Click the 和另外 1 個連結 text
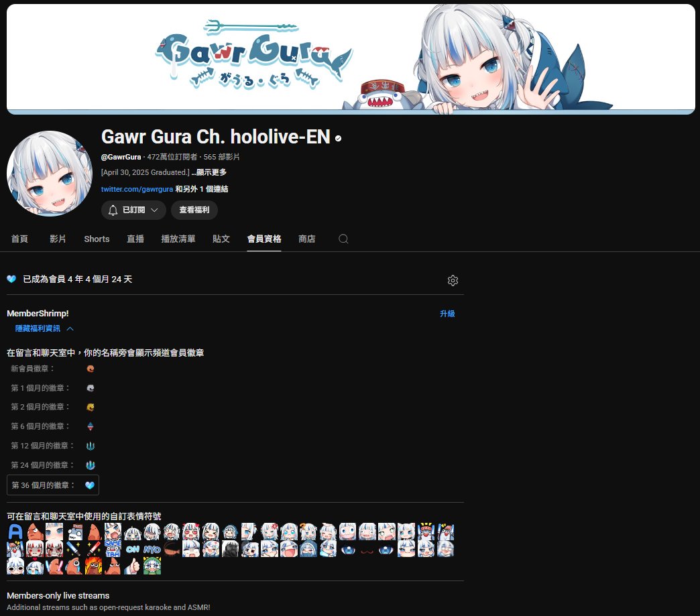700x616 pixels. click(201, 189)
